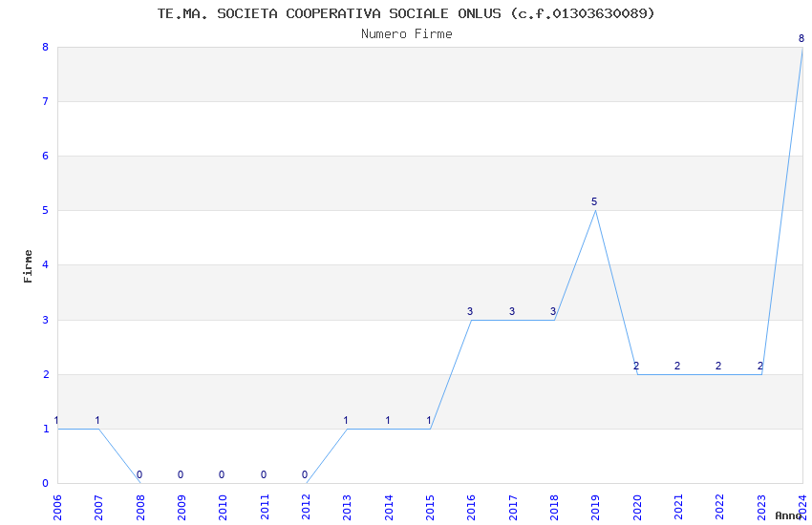Click the 2011 year label on x-axis
812x525 pixels.
(x=264, y=507)
